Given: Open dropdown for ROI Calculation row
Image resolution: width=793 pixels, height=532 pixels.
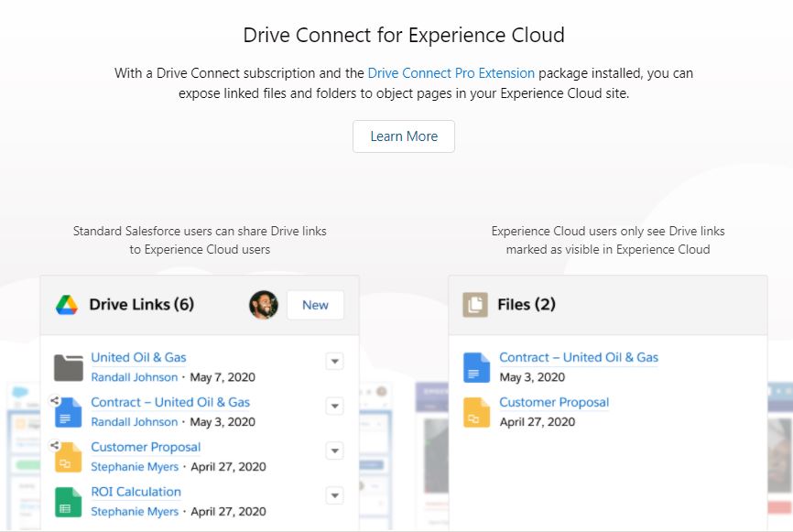Looking at the screenshot, I should (x=334, y=495).
